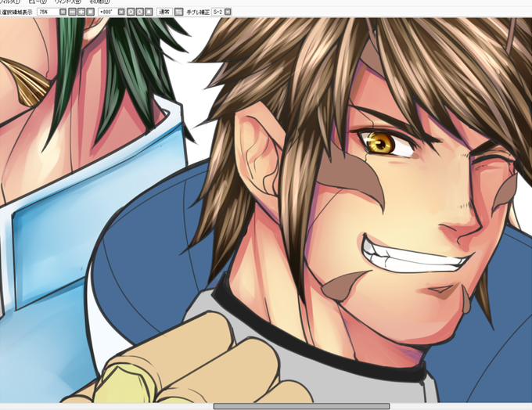
Task: Rotate canvas clockwise
Action: tap(140, 12)
